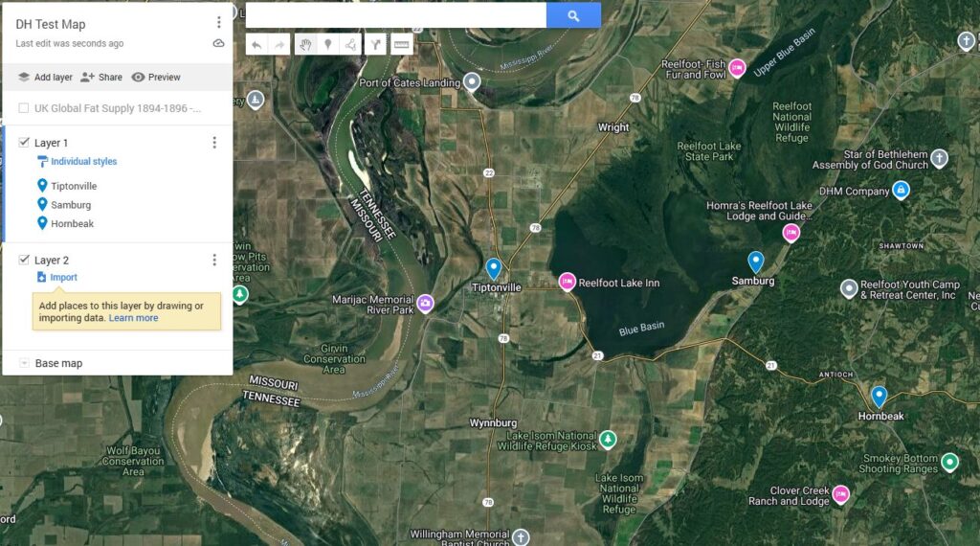Screen dimensions: 980x546
Task: Click the blue search magnifier button
Action: click(x=574, y=15)
